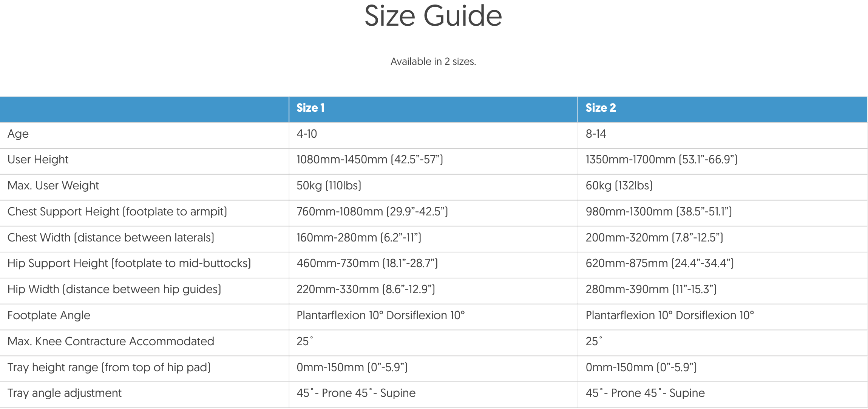Click the Tray height range row label
Image resolution: width=868 pixels, height=409 pixels.
coord(109,367)
